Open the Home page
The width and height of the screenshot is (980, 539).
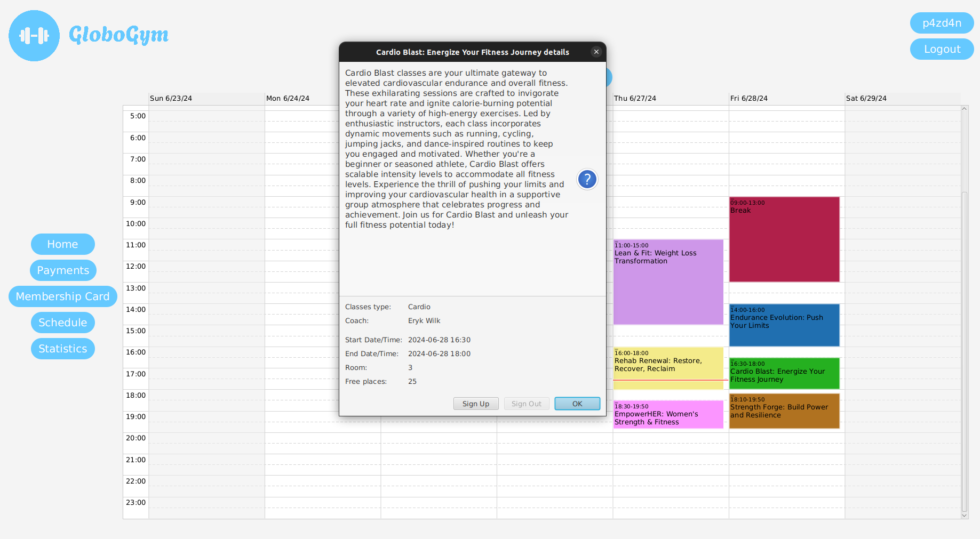[62, 244]
